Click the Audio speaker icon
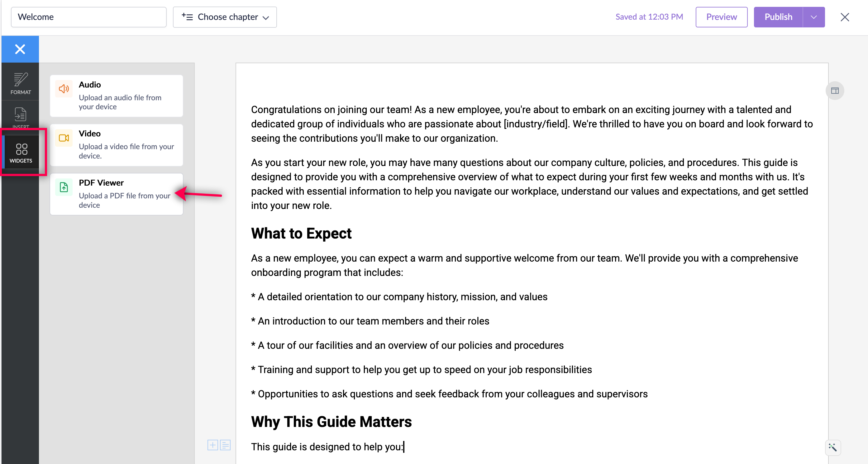This screenshot has height=464, width=868. [64, 89]
